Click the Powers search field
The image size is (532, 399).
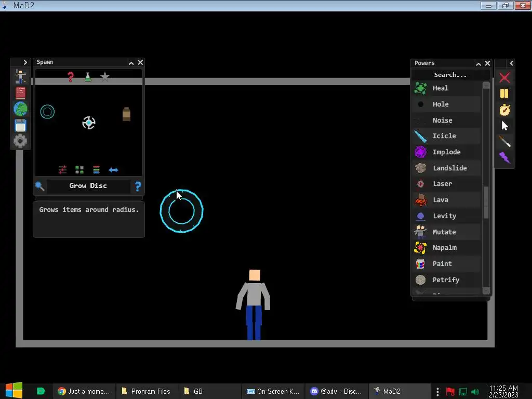(450, 75)
